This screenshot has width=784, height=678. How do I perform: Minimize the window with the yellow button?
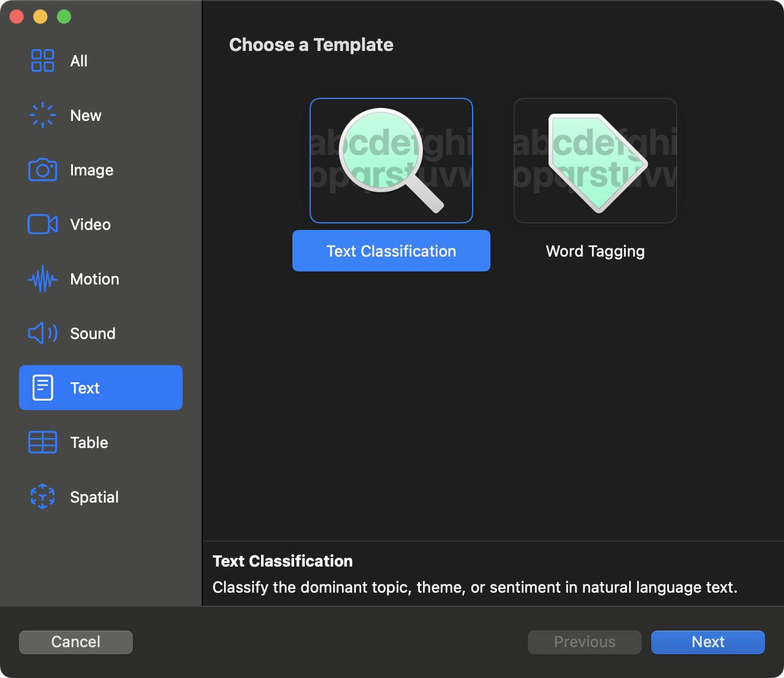click(40, 17)
